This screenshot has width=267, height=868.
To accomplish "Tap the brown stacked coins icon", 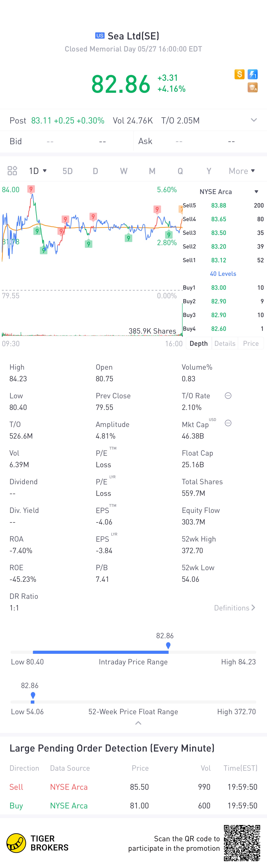I will point(253,88).
